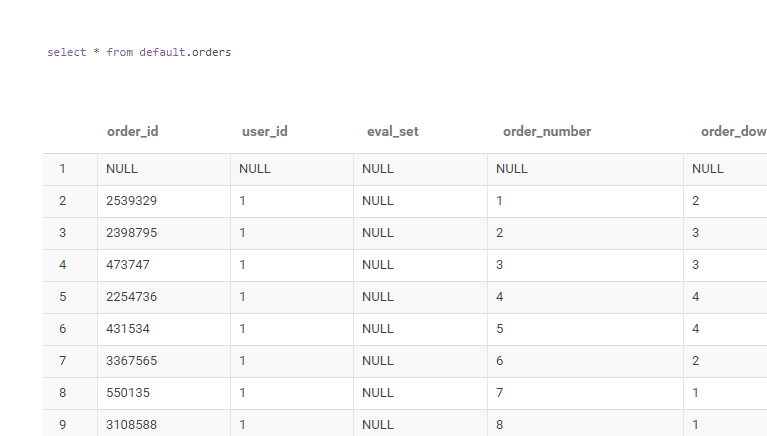
Task: Click the order_id column header
Action: [x=132, y=131]
